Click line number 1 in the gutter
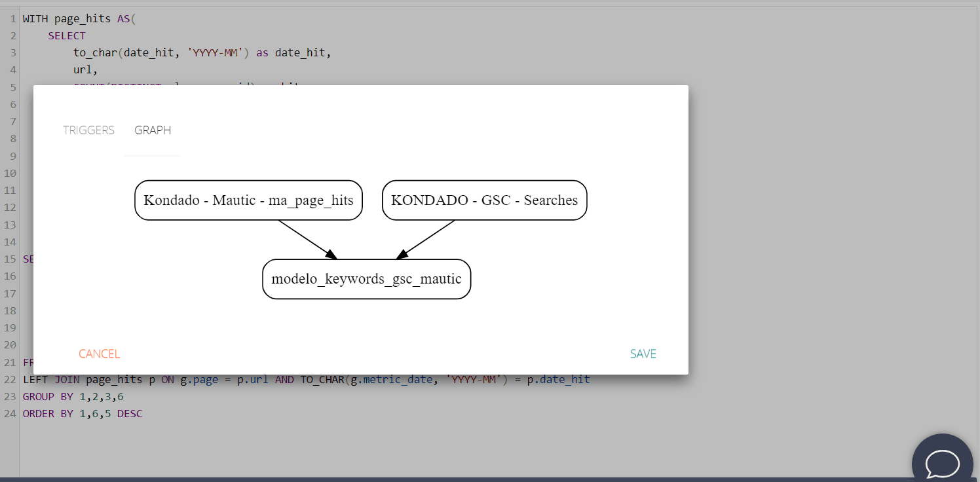The height and width of the screenshot is (482, 980). 12,19
